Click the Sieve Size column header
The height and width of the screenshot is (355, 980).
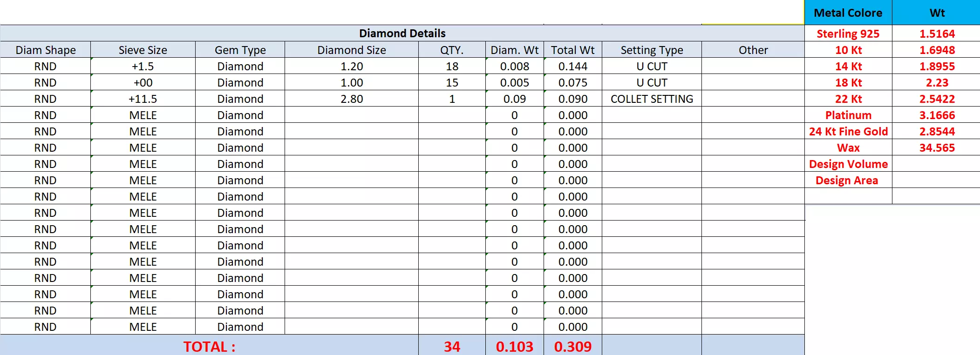(x=143, y=50)
